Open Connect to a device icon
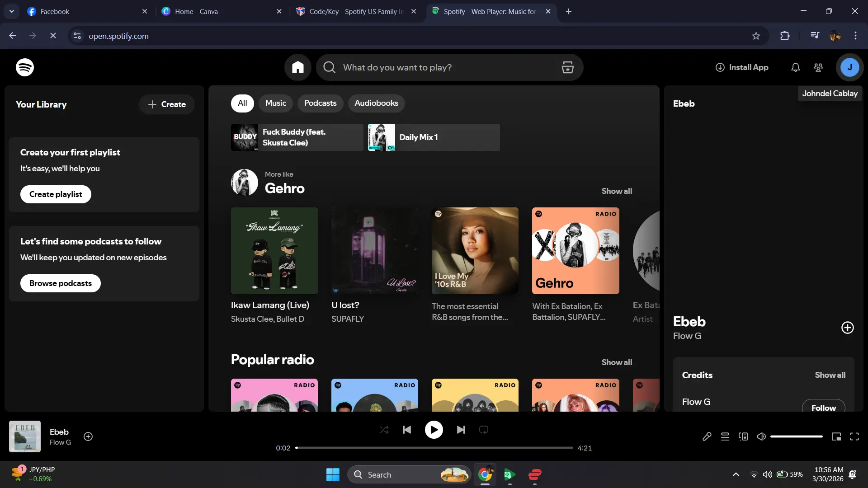Viewport: 868px width, 488px height. pos(743,436)
